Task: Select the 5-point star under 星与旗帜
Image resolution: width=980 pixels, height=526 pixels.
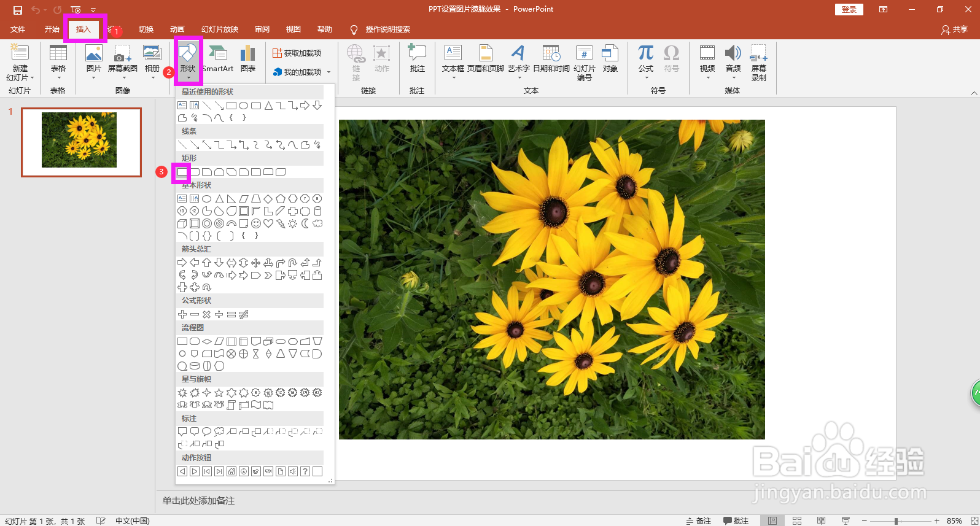Action: [219, 393]
